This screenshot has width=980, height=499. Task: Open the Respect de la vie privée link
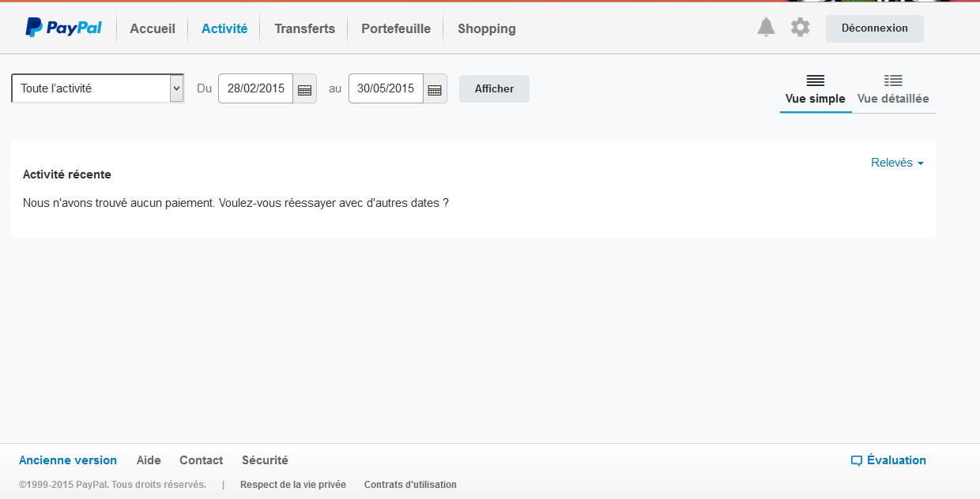pyautogui.click(x=293, y=485)
